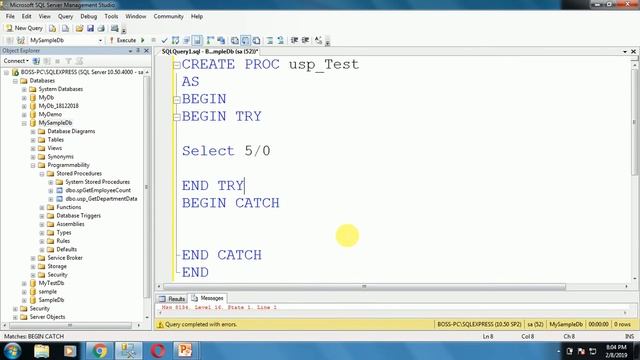Screen dimensions: 640x360
Task: Select dbo.spGetEmployeeCount stored procedure
Action: [x=98, y=190]
